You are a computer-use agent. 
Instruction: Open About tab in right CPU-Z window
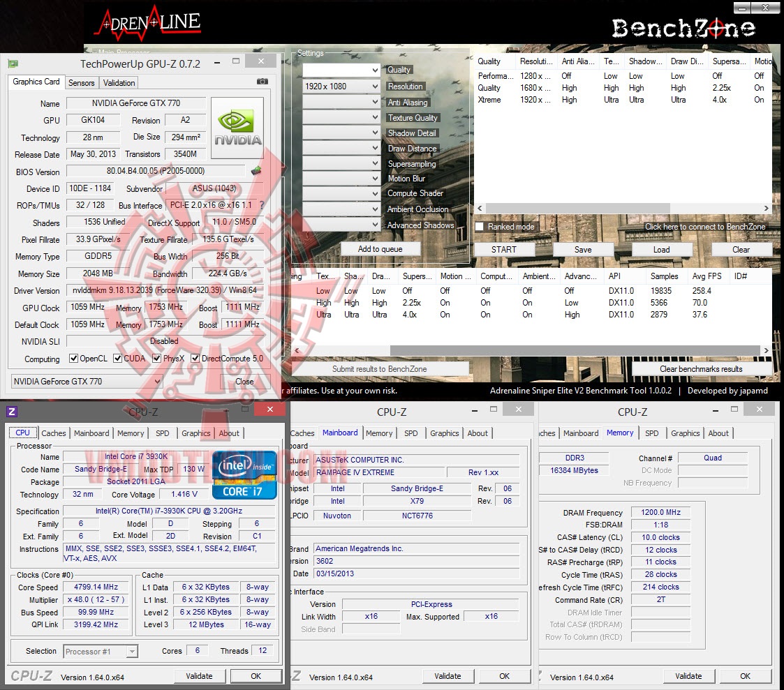pyautogui.click(x=718, y=433)
